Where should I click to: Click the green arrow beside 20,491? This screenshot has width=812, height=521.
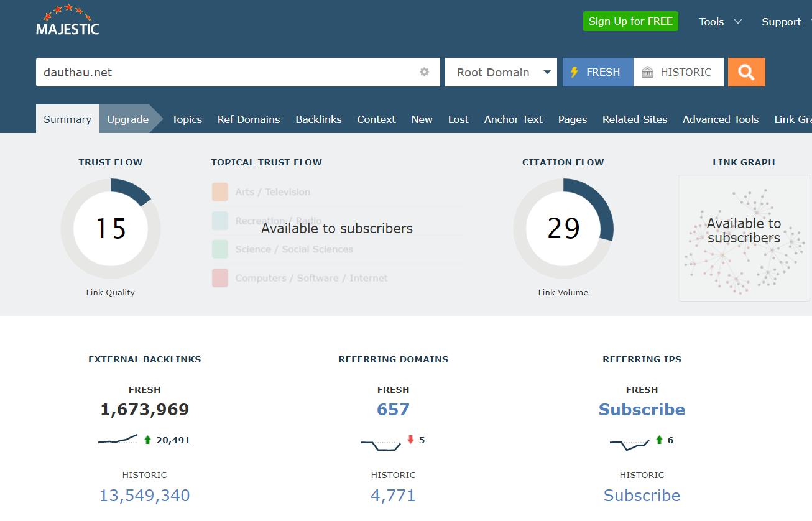coord(147,440)
